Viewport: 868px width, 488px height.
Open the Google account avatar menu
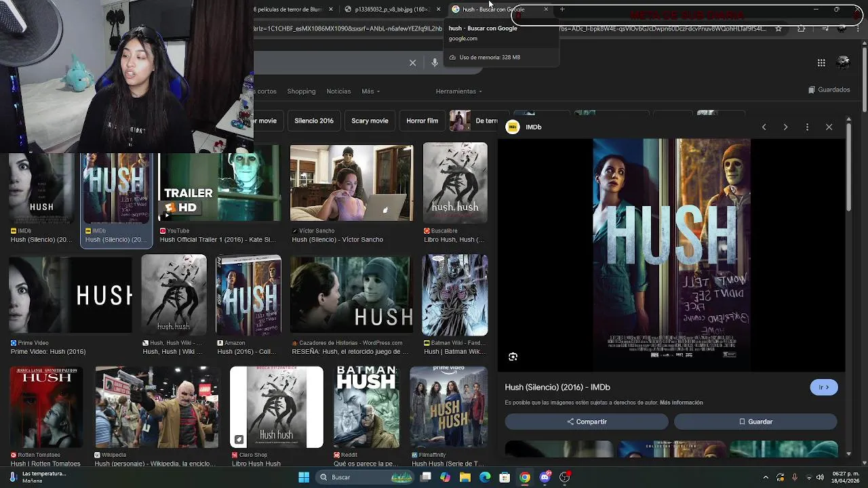click(x=844, y=62)
